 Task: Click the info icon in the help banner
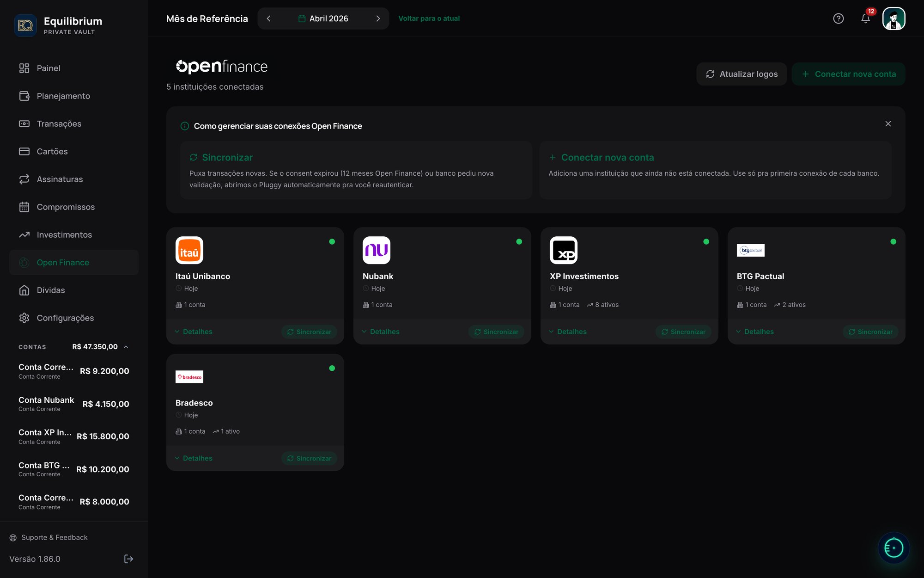coord(185,126)
